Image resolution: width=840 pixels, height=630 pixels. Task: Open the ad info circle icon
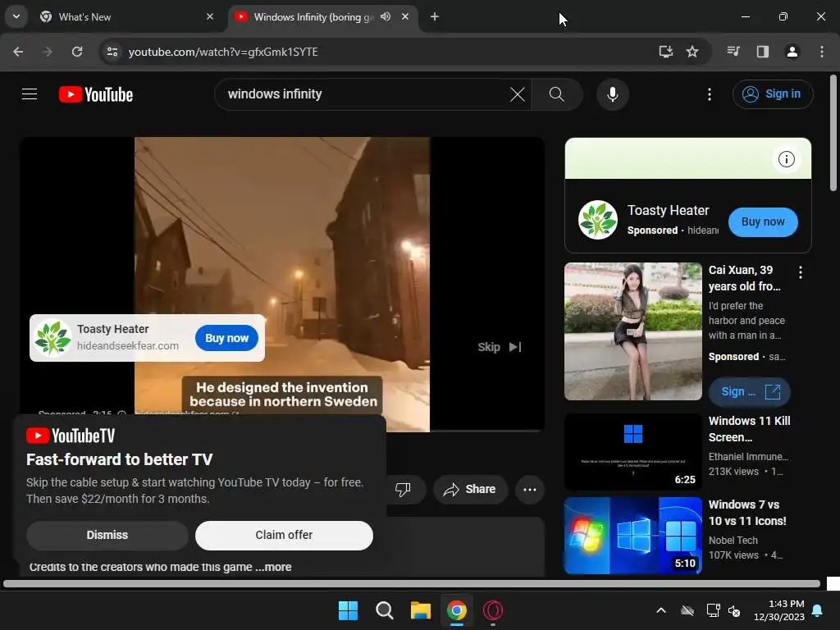point(786,159)
